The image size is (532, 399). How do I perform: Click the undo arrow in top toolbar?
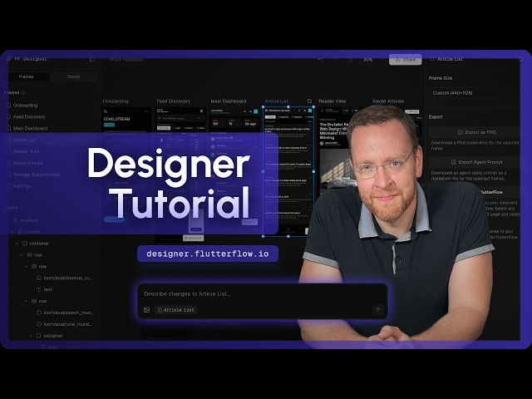click(x=320, y=59)
